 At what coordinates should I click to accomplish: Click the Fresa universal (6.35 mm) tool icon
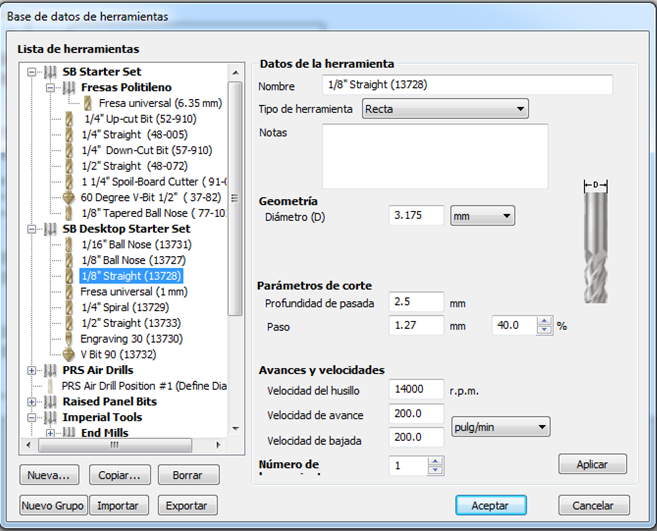[x=88, y=103]
